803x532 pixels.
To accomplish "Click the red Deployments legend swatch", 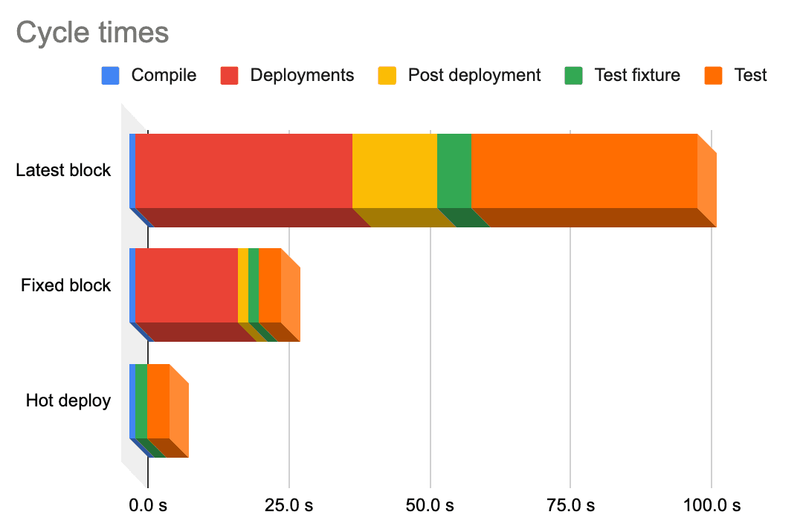I will tap(229, 75).
